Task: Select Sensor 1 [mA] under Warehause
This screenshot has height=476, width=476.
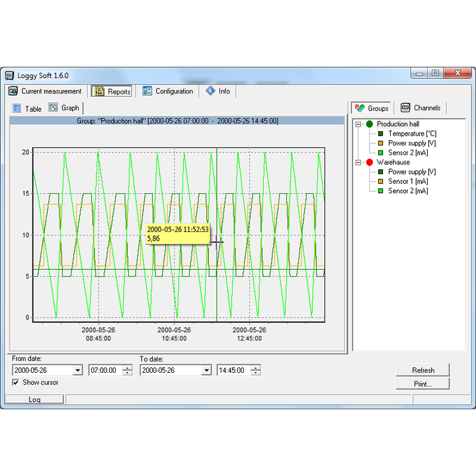Action: click(x=407, y=181)
